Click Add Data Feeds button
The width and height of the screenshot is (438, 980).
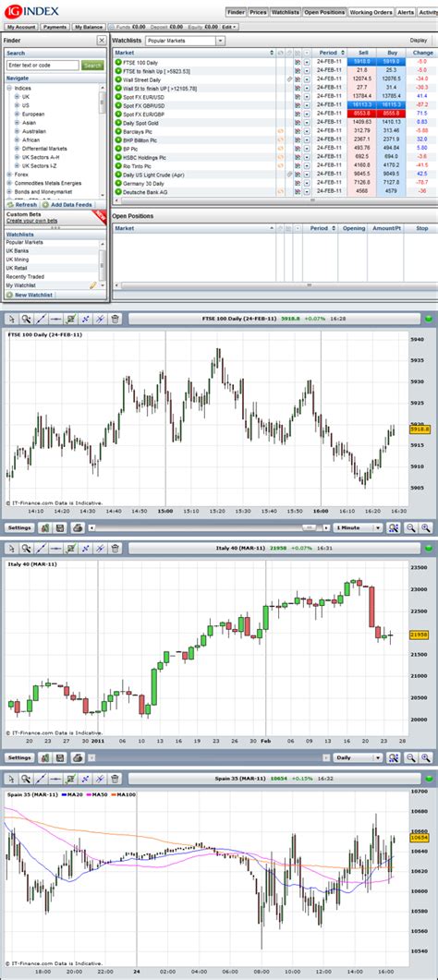(x=67, y=204)
